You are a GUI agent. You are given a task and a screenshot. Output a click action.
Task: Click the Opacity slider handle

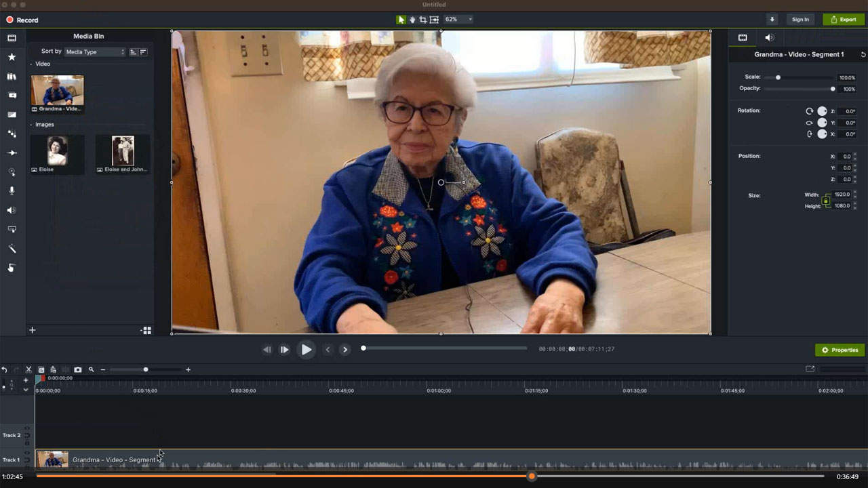coord(833,88)
